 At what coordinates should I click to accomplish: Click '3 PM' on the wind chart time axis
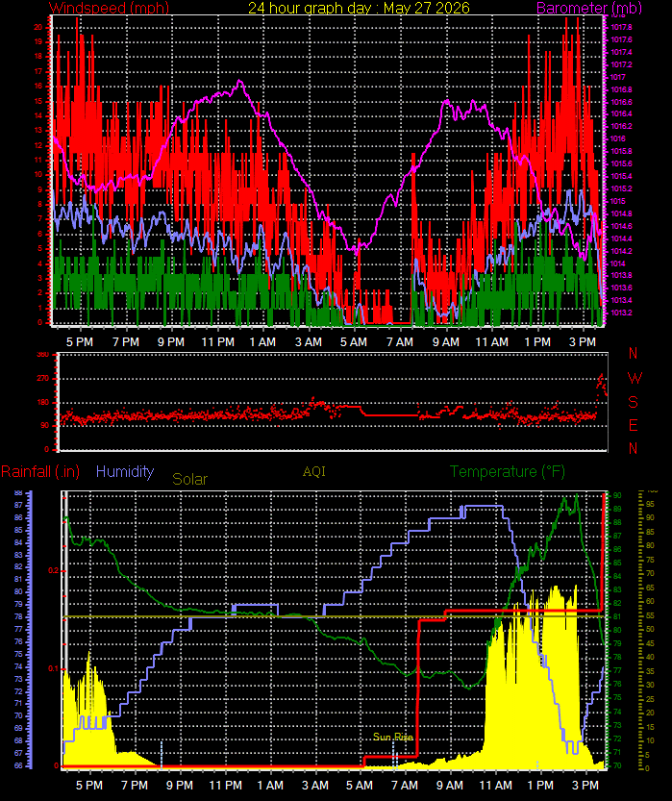tap(583, 341)
